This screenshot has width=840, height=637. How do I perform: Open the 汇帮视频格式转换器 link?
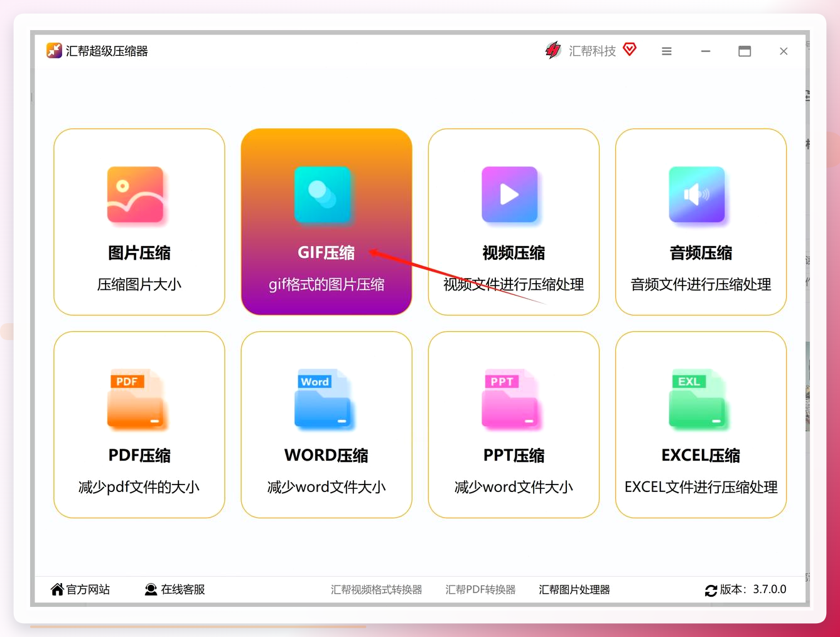tap(377, 590)
